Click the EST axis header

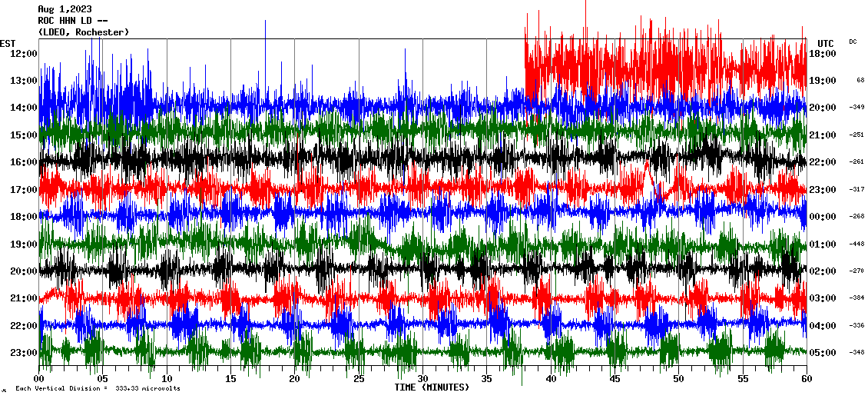click(8, 43)
